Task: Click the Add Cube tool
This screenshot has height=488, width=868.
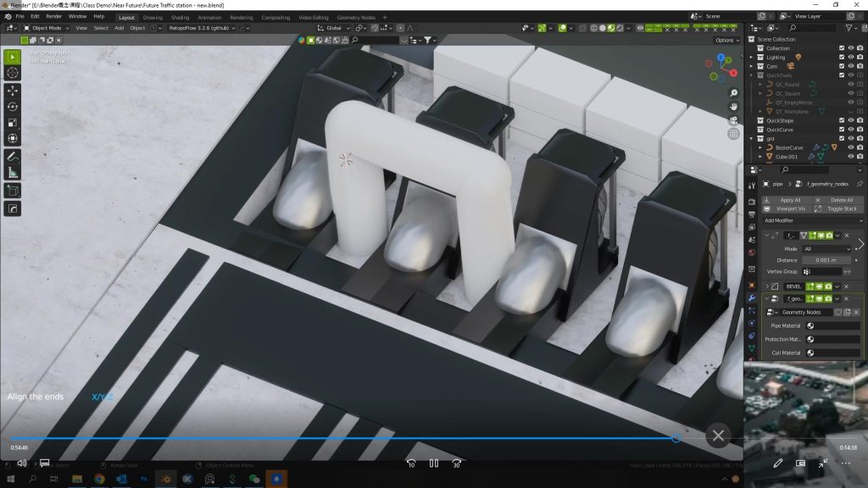Action: pyautogui.click(x=13, y=191)
